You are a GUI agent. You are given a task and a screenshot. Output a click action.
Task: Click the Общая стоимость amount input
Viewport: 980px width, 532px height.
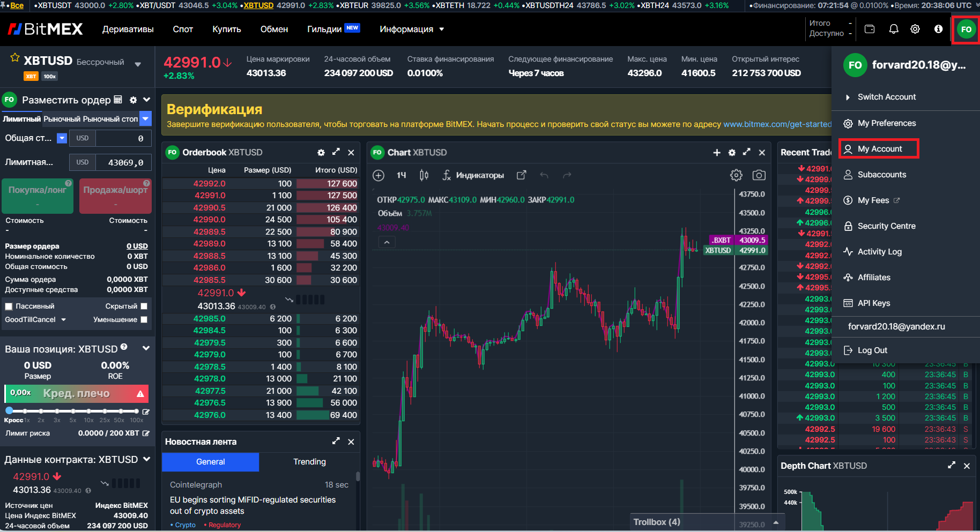(x=123, y=138)
